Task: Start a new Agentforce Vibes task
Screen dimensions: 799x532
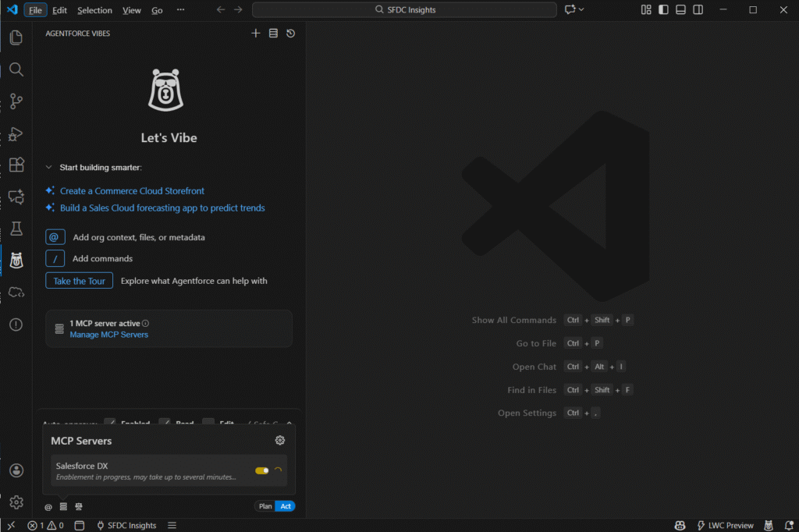Action: pos(256,34)
